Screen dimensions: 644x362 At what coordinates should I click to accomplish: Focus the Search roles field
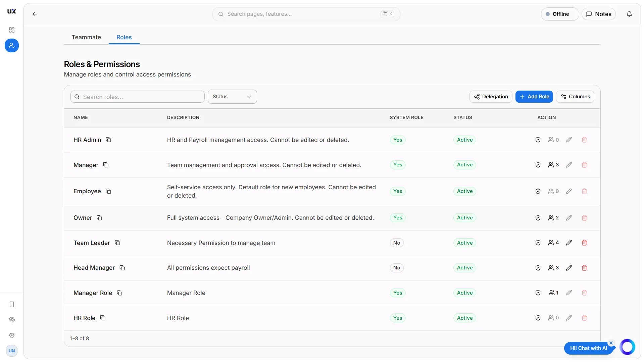[x=138, y=97]
